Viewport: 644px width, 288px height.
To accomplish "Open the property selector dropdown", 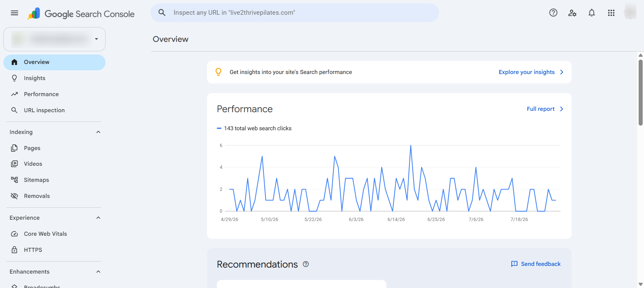I will coord(54,39).
